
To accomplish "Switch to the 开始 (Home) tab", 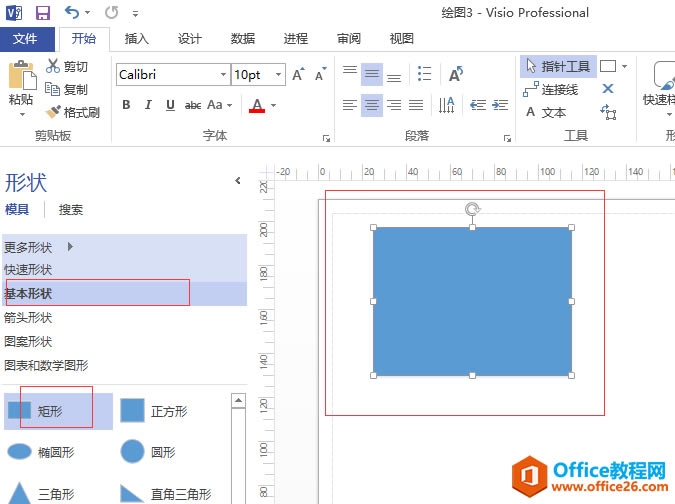I will coord(84,39).
